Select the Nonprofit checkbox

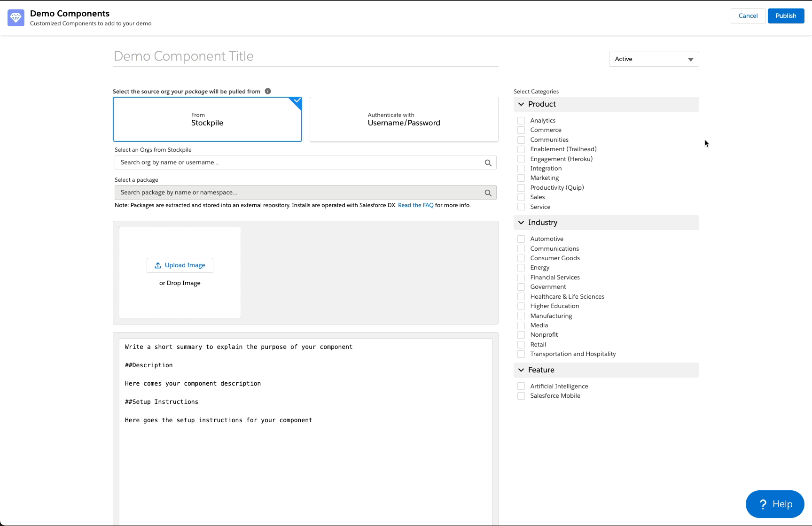[x=521, y=335]
